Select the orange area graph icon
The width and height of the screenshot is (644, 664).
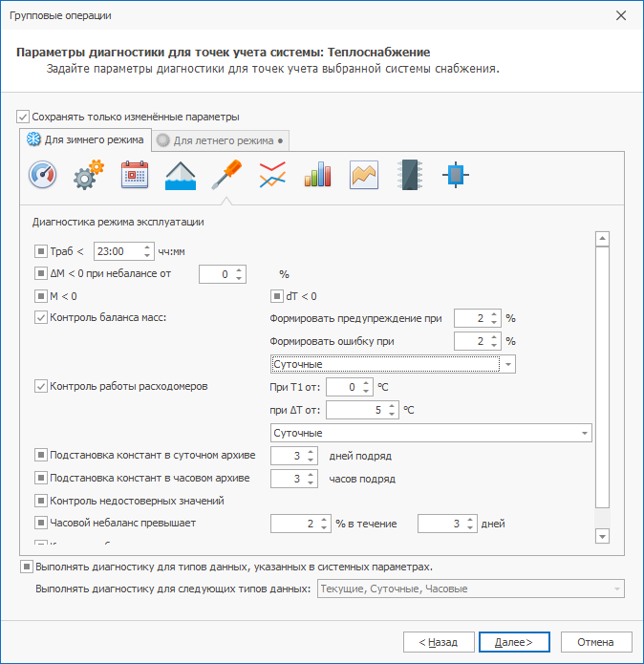click(363, 175)
